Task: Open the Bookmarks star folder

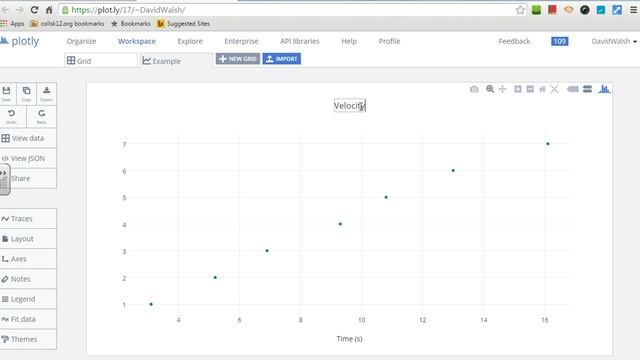Action: click(x=131, y=24)
